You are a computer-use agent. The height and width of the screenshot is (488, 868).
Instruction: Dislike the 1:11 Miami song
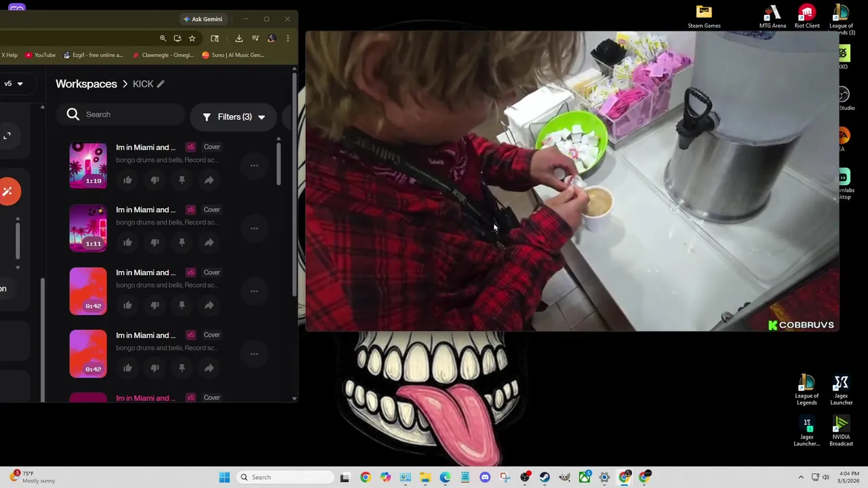[155, 243]
